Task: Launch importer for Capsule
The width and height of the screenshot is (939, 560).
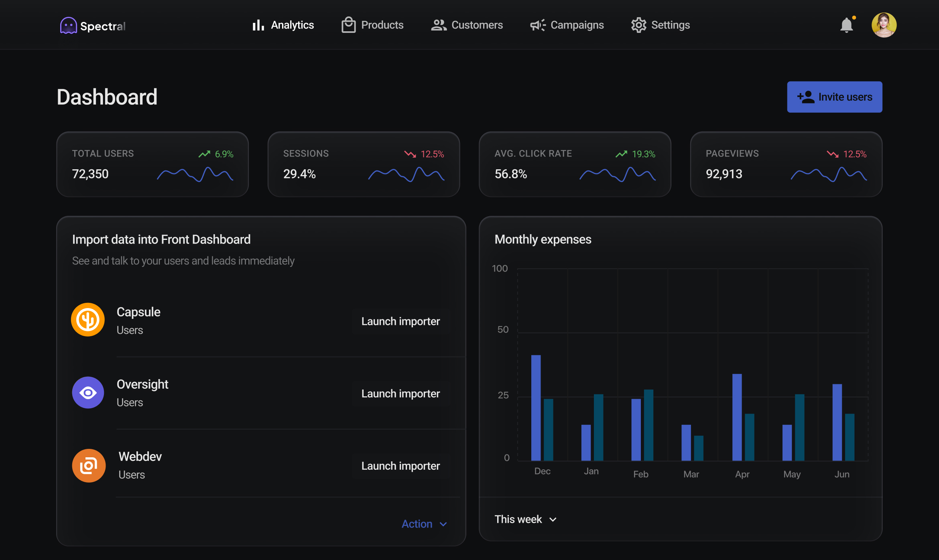Action: click(400, 321)
